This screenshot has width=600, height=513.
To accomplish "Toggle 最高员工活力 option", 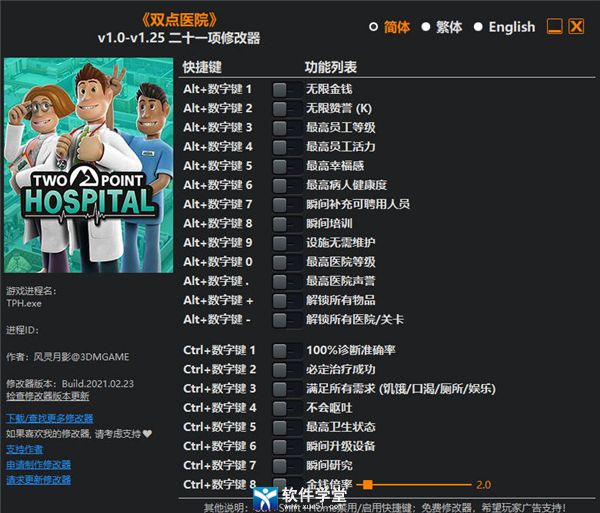I will point(287,147).
